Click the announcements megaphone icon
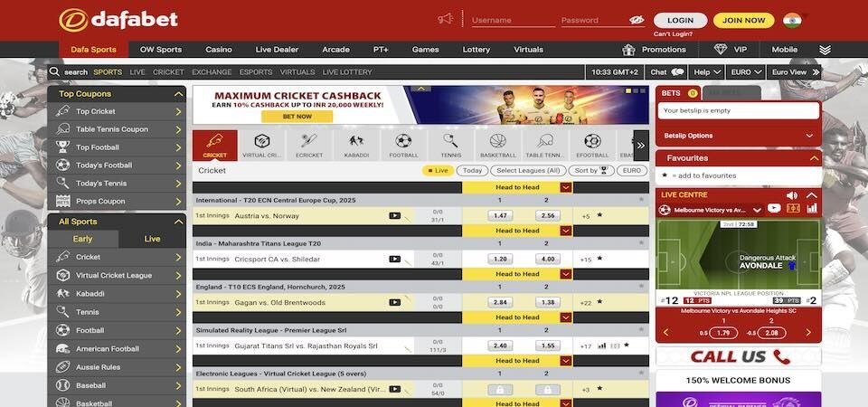The height and width of the screenshot is (407, 868). [x=445, y=19]
